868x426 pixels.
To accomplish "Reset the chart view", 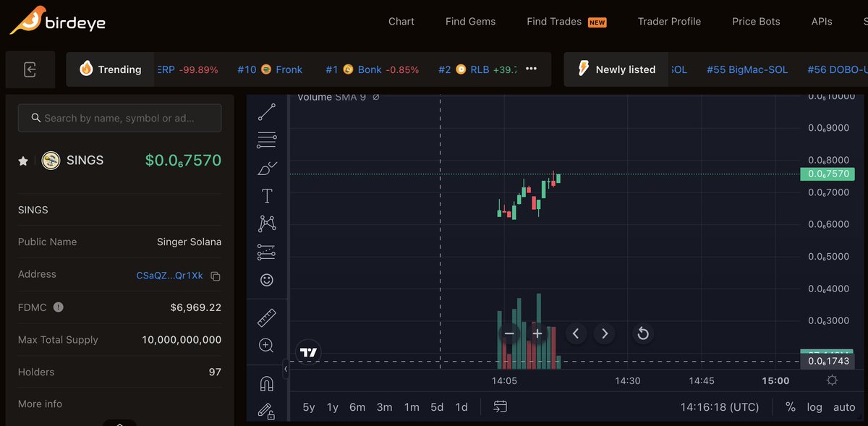I will [x=642, y=333].
